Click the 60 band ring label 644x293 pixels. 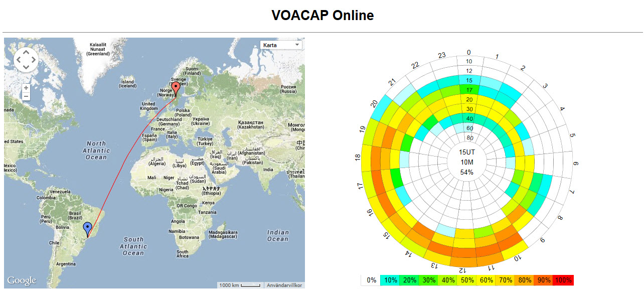[x=469, y=128]
